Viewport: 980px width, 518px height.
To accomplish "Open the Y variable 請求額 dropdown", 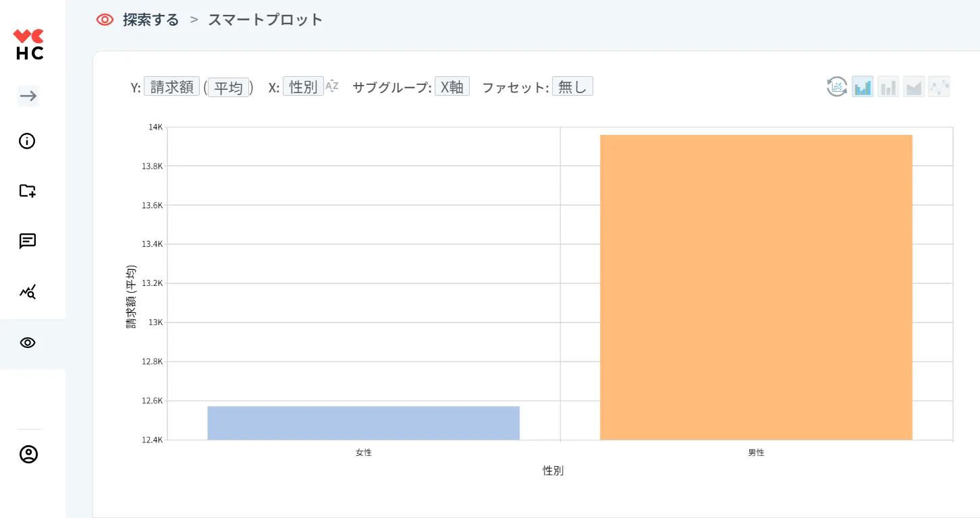I will [171, 86].
